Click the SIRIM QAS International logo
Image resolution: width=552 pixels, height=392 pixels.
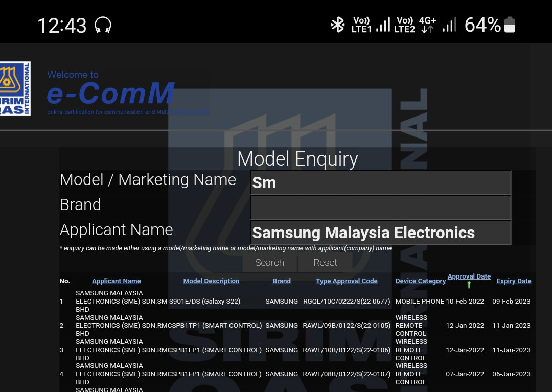pyautogui.click(x=15, y=88)
